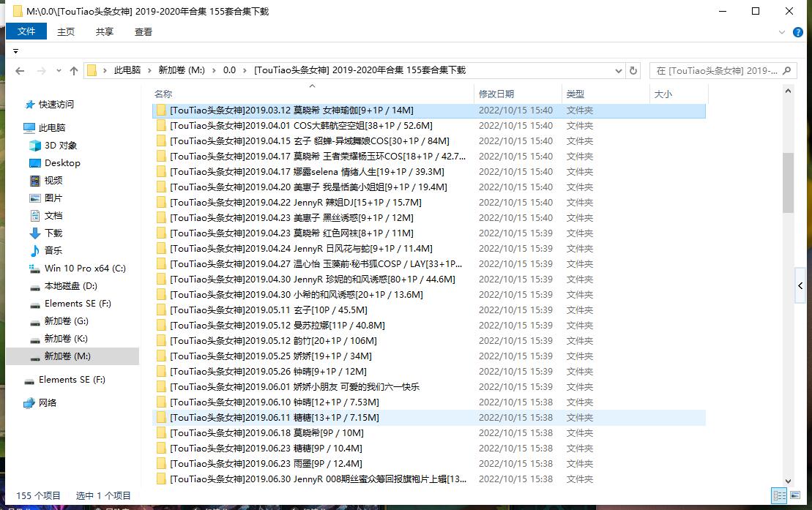Click folder icon of 2019.05.11 玄子 row
Viewport: 812px width, 510px height.
[161, 311]
